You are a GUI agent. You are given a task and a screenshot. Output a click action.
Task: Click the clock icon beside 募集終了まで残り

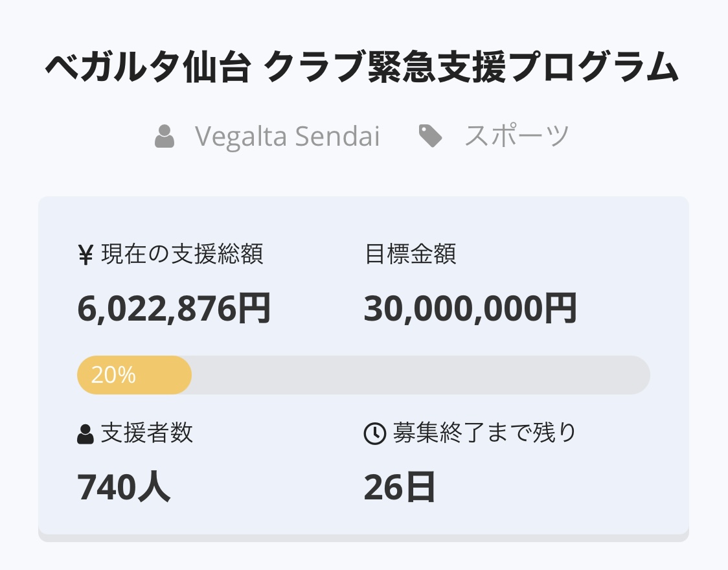tap(375, 433)
